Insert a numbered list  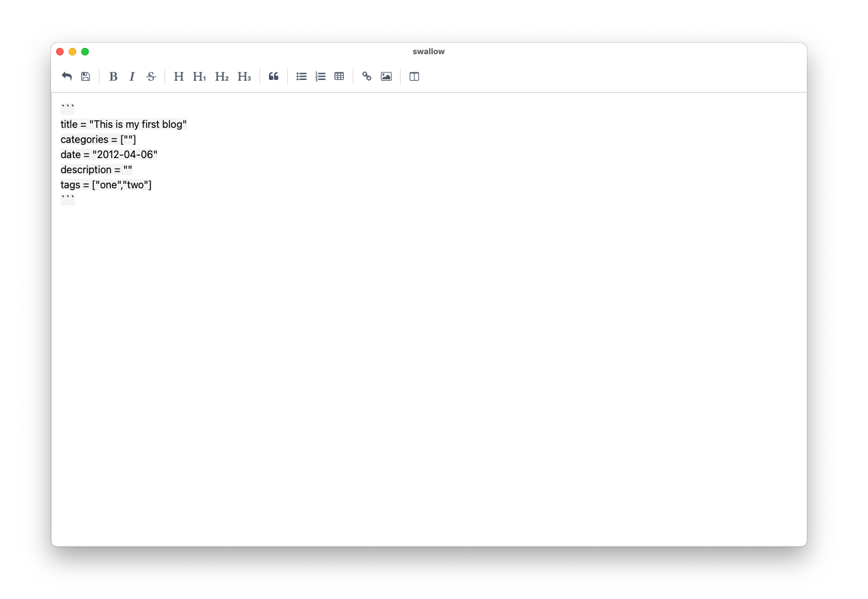pos(321,76)
